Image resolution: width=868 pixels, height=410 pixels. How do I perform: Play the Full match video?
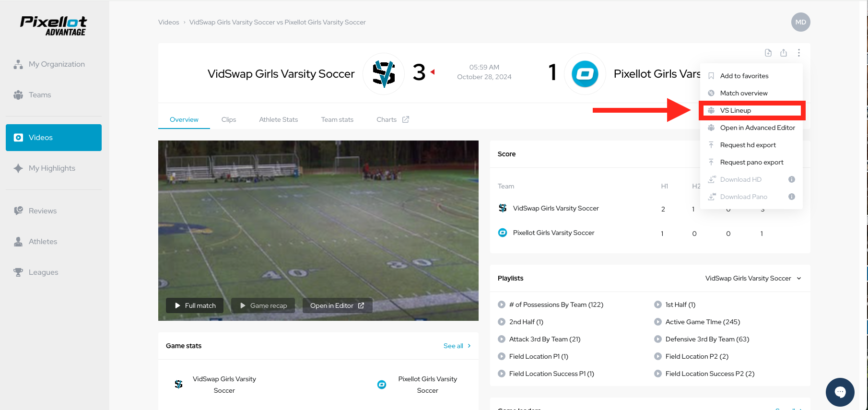[195, 305]
